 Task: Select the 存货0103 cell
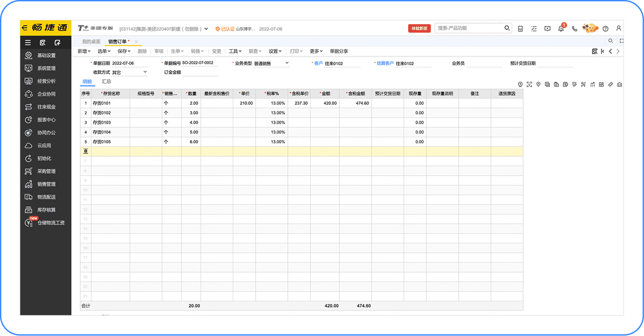point(110,122)
